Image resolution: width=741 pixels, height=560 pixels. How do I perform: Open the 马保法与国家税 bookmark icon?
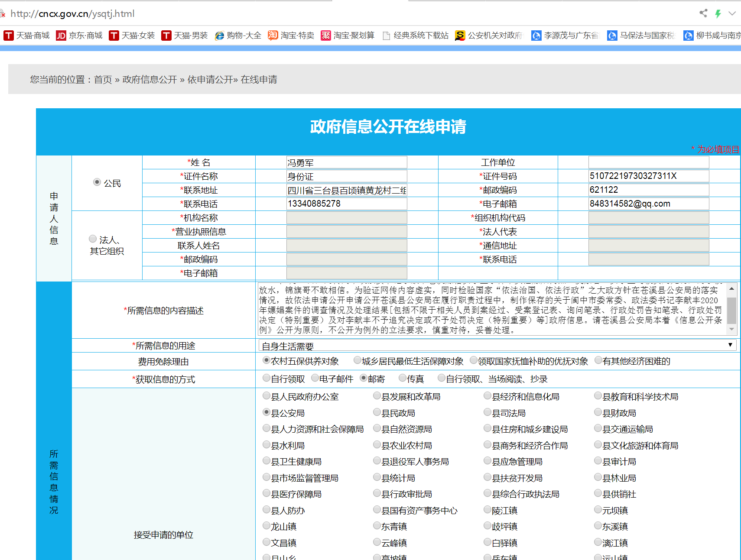612,36
